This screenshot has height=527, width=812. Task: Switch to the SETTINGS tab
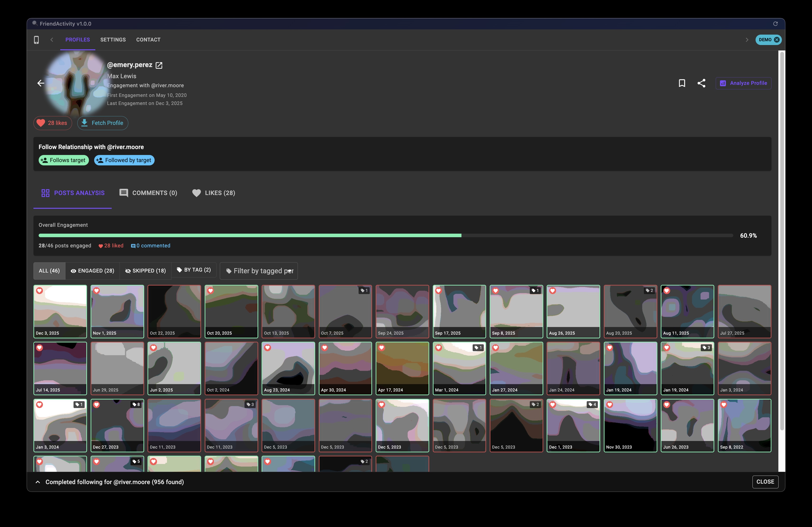pos(113,40)
